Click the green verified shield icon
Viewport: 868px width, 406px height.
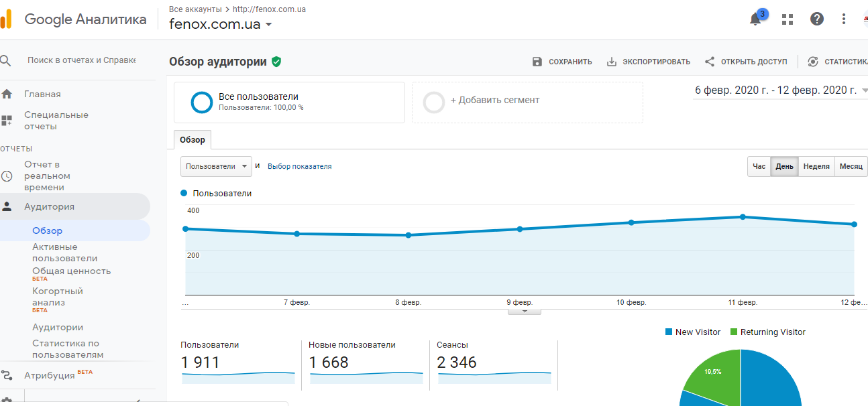coord(276,62)
